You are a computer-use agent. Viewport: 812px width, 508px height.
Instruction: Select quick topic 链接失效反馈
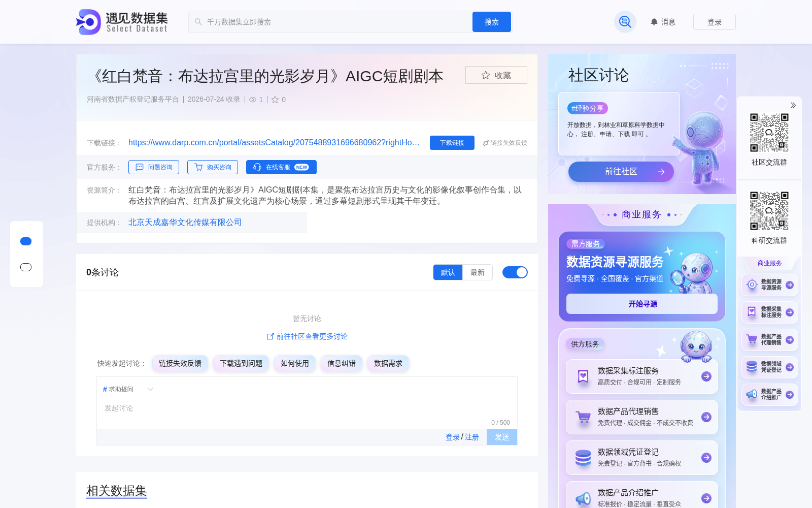(x=180, y=363)
